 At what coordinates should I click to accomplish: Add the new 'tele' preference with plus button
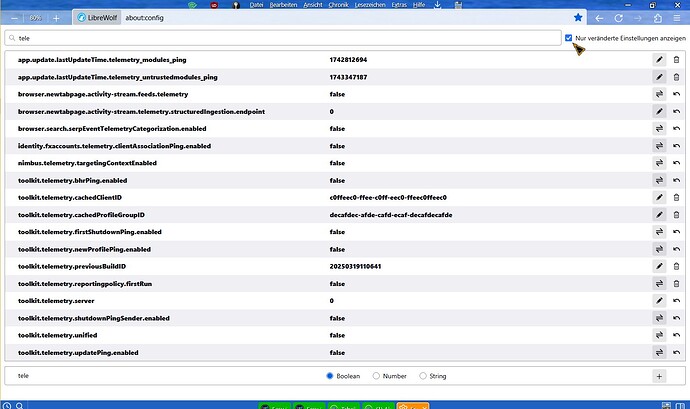click(x=659, y=376)
